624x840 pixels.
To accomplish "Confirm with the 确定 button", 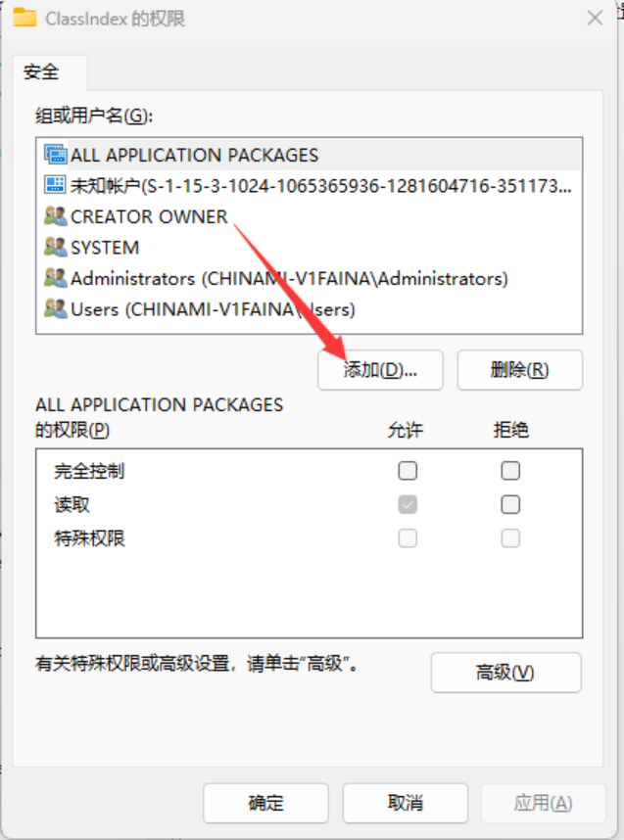I will (x=265, y=803).
